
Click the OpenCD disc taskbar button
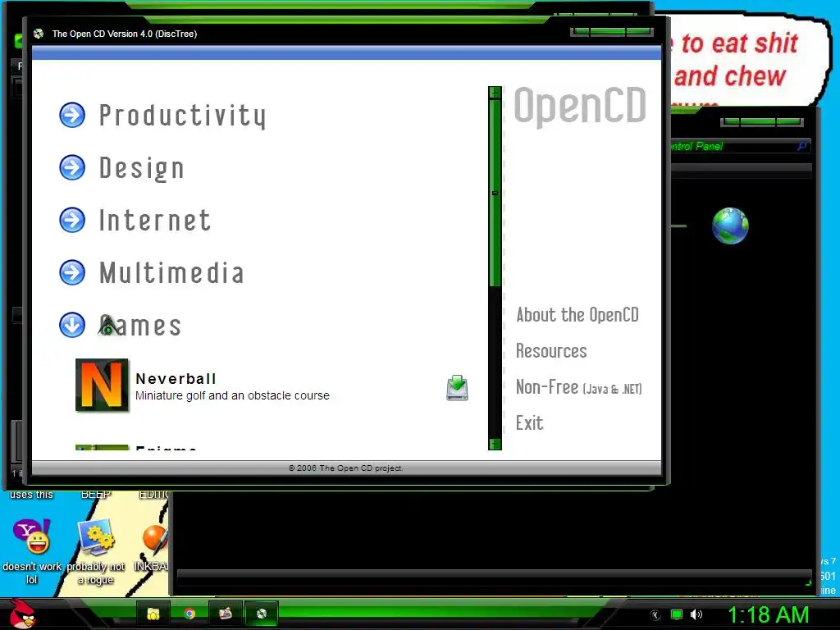click(x=262, y=614)
